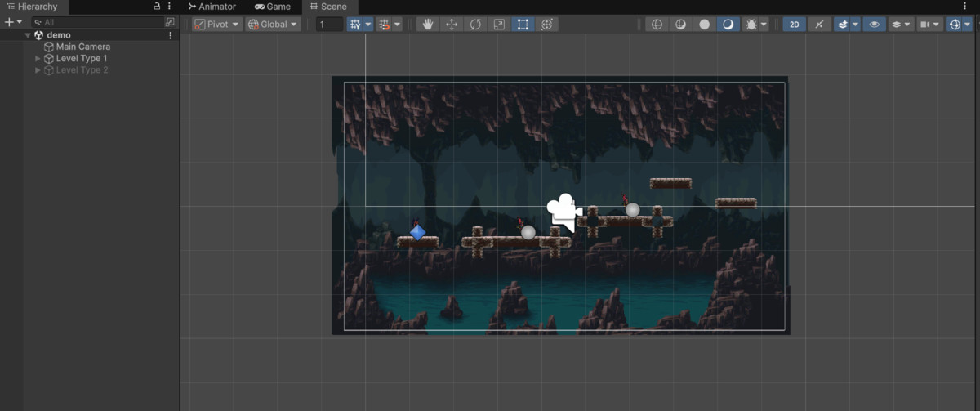
Task: Switch to the Animator tab
Action: pyautogui.click(x=212, y=7)
